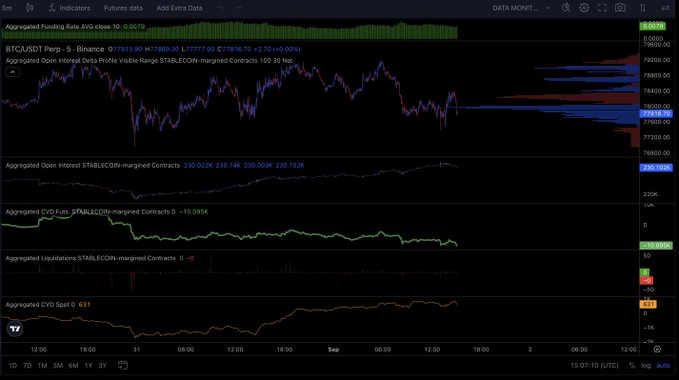Viewport: 679px width, 380px height.
Task: Open chart settings gear
Action: 584,8
